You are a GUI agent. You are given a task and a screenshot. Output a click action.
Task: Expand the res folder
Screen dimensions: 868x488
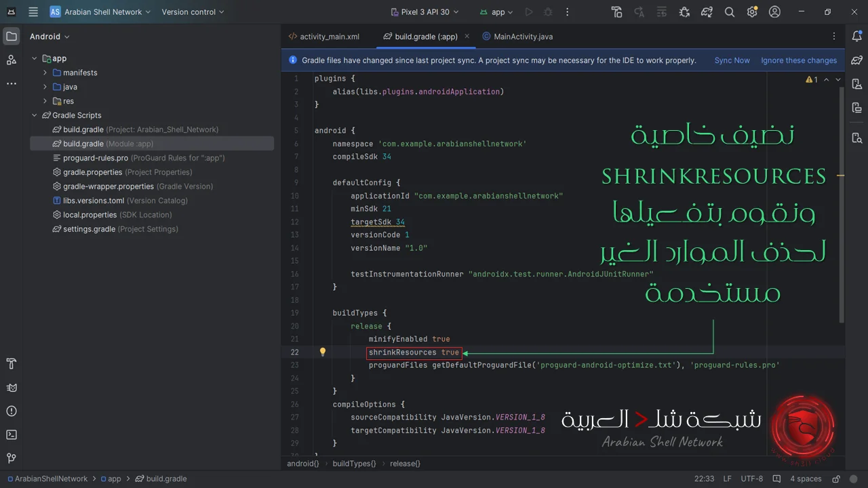click(45, 101)
